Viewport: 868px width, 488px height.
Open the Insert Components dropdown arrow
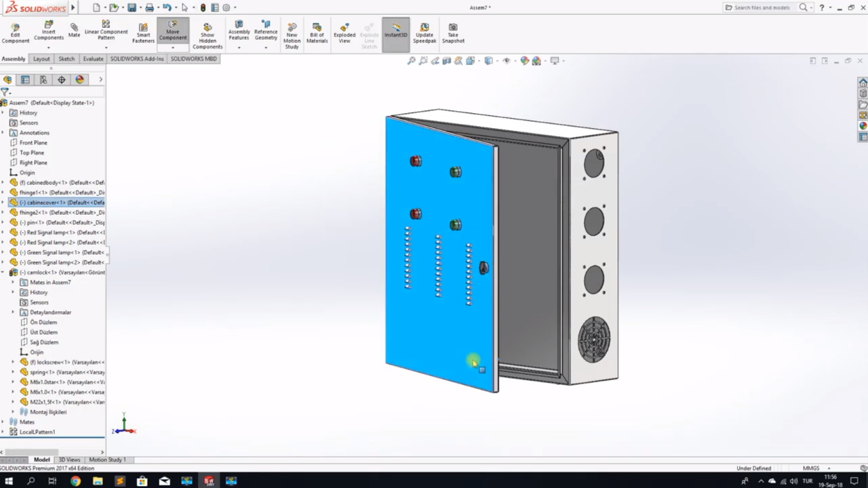[x=49, y=47]
